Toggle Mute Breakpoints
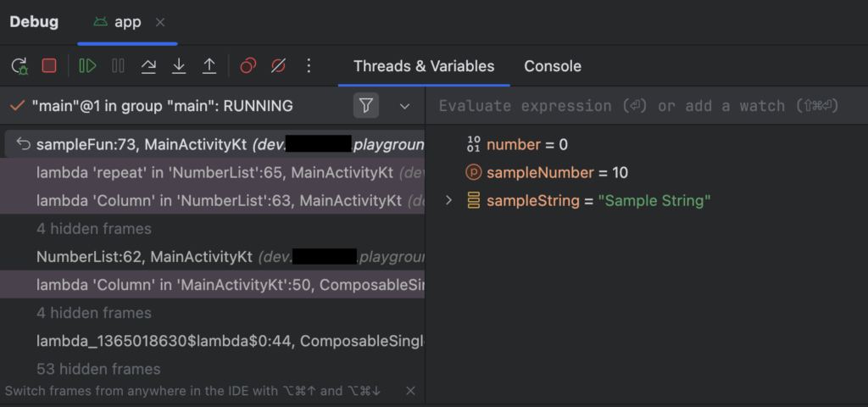The width and height of the screenshot is (868, 407). (x=278, y=66)
